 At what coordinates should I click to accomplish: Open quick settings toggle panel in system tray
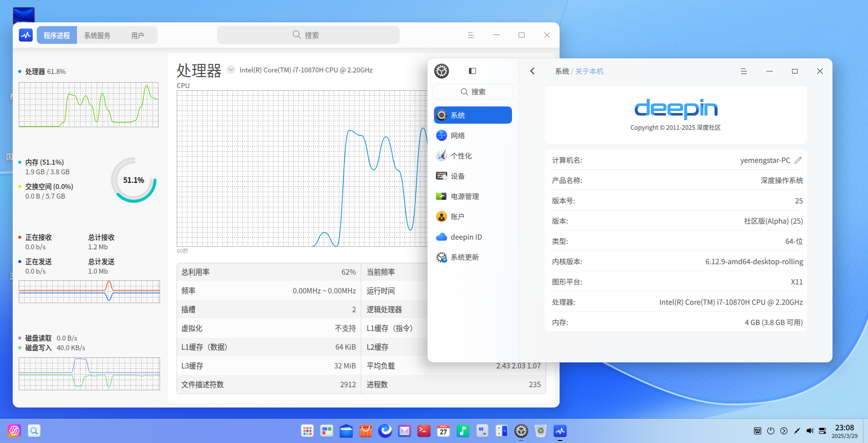click(x=822, y=431)
